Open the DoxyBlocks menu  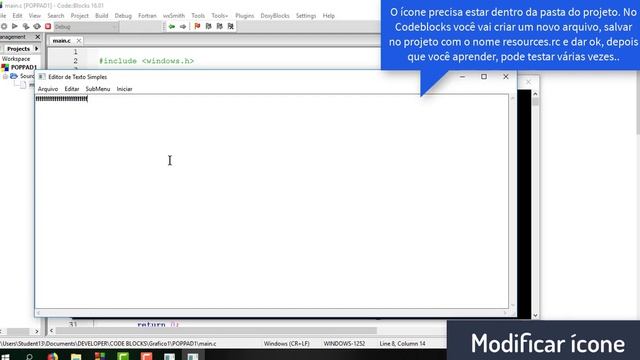tap(275, 16)
